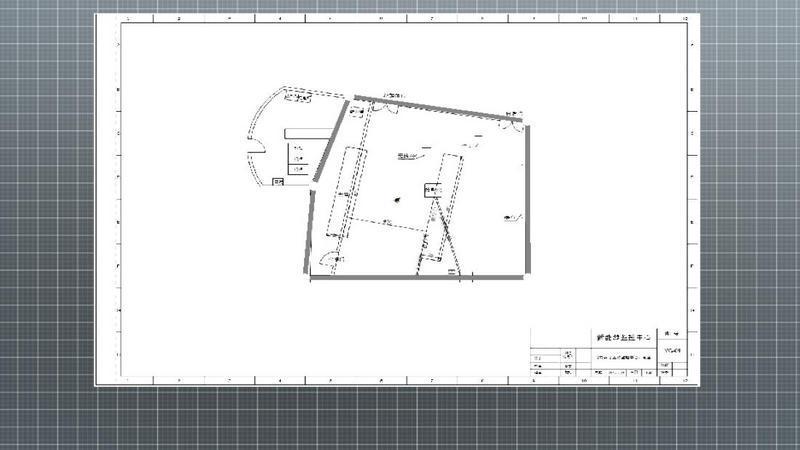Click the annotation label at right side of main room

(x=512, y=215)
